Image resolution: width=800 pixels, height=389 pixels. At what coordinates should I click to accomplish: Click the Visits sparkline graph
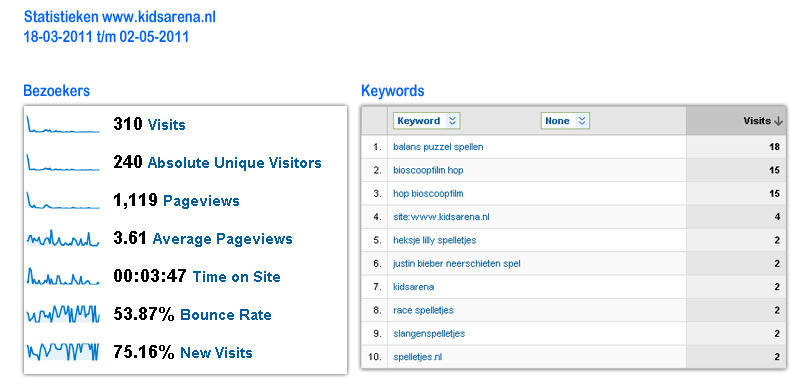pyautogui.click(x=63, y=125)
